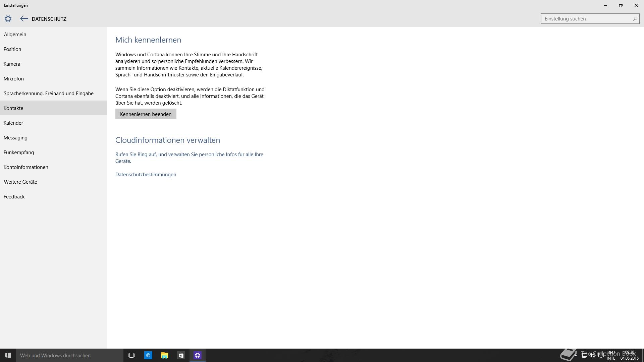Screen dimensions: 644x362
Task: Select Allgemein in the sidebar
Action: tap(15, 35)
